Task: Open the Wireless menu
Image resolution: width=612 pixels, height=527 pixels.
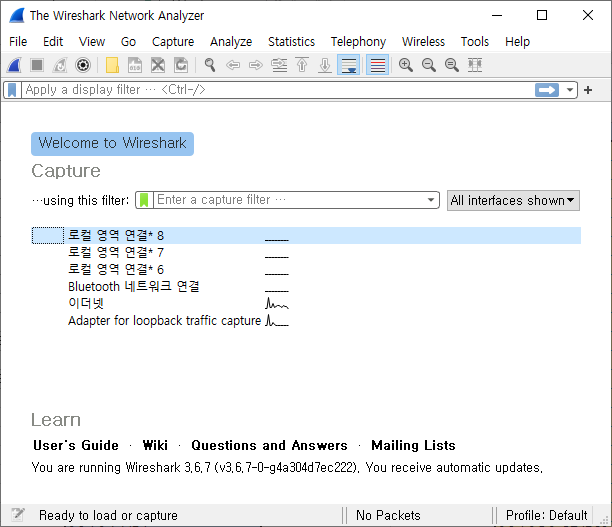Action: pyautogui.click(x=423, y=41)
